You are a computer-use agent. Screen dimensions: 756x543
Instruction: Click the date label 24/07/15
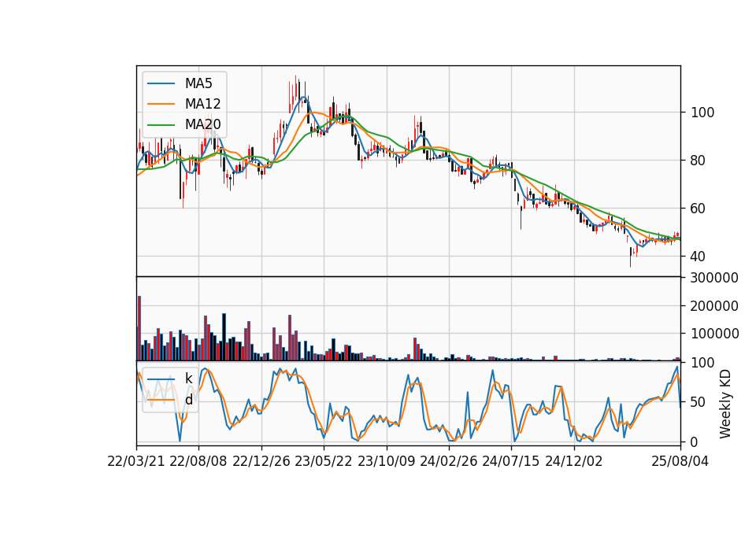pyautogui.click(x=511, y=461)
